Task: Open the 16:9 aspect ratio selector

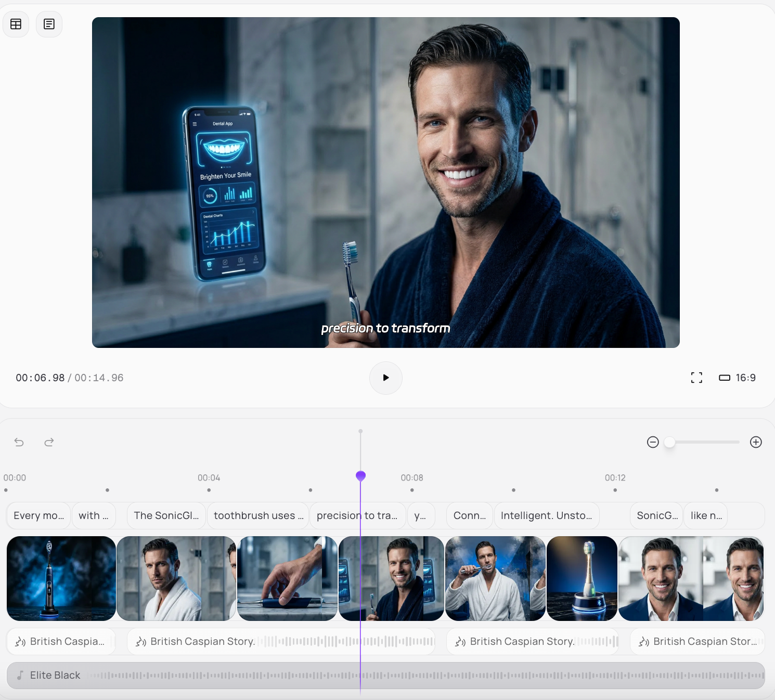Action: click(737, 378)
